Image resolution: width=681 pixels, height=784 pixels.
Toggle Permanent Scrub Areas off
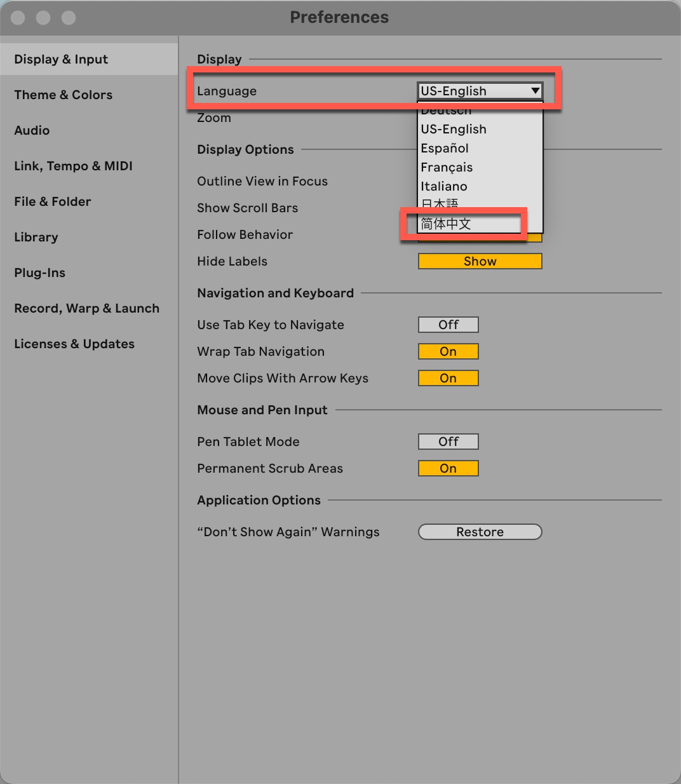448,468
